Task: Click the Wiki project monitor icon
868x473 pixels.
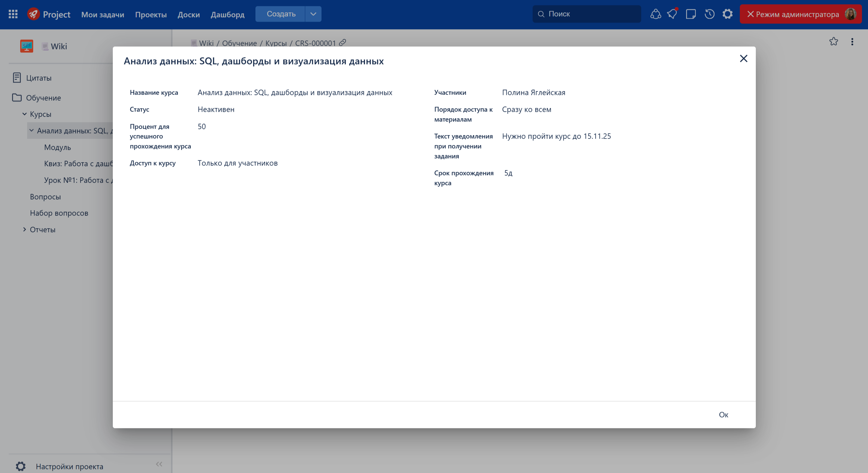Action: pos(27,46)
